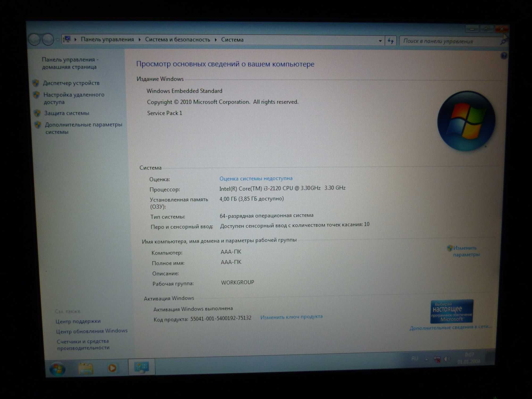This screenshot has height=399, width=532.
Task: Open Оценка системы недоступна link
Action: point(256,178)
